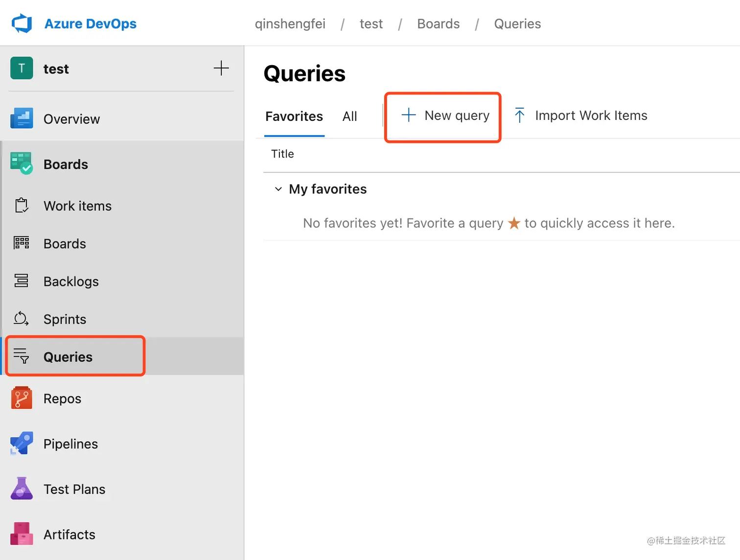
Task: Click the red Repos hub icon
Action: (22, 397)
